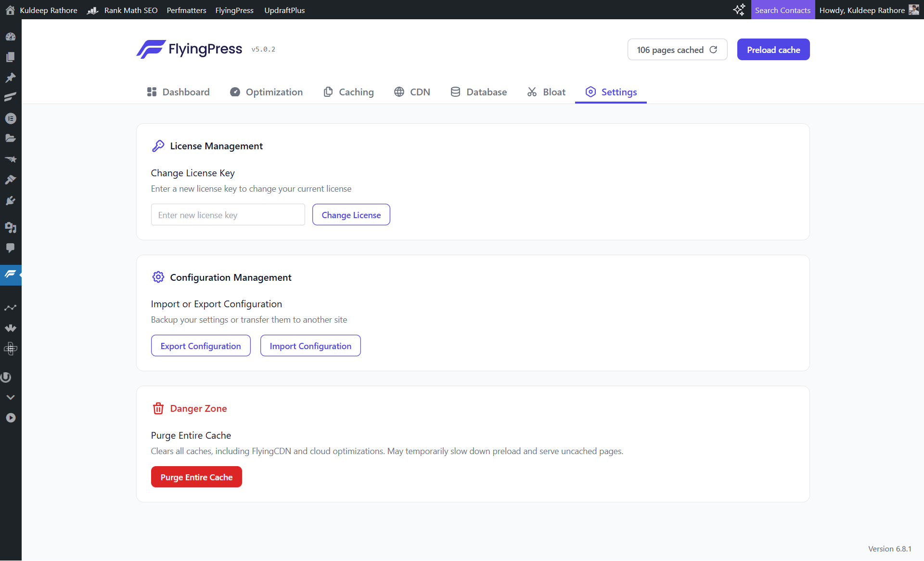Click the Change License button
924x561 pixels.
351,215
